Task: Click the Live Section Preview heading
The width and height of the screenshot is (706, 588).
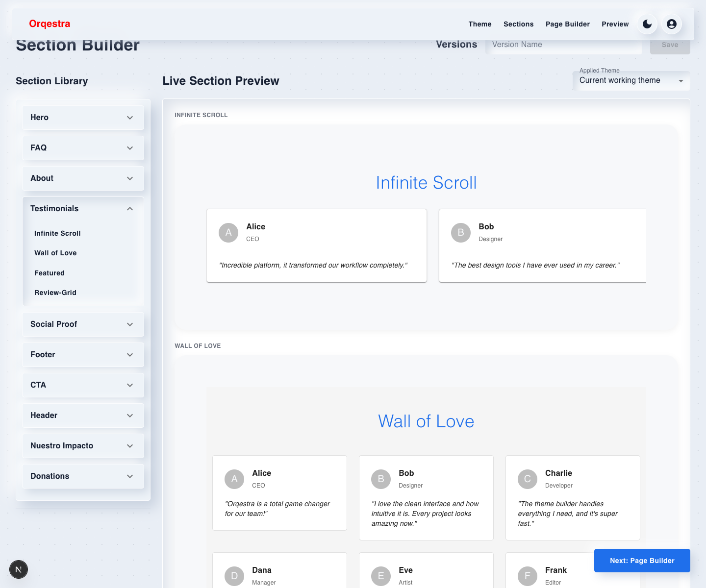Action: coord(221,81)
